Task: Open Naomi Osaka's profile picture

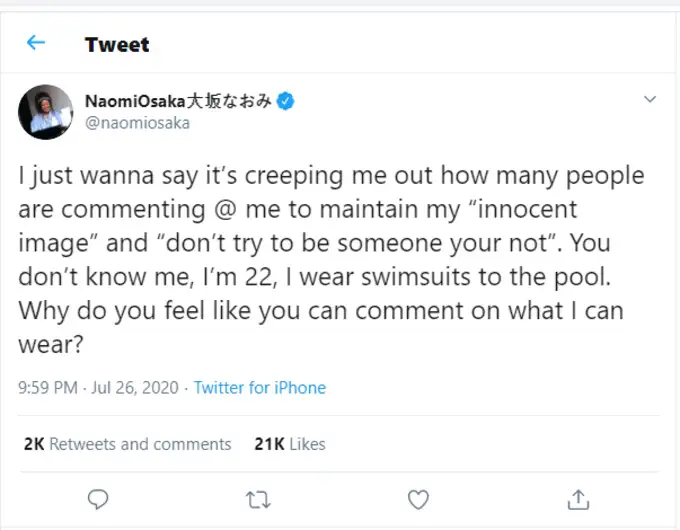Action: pos(45,112)
